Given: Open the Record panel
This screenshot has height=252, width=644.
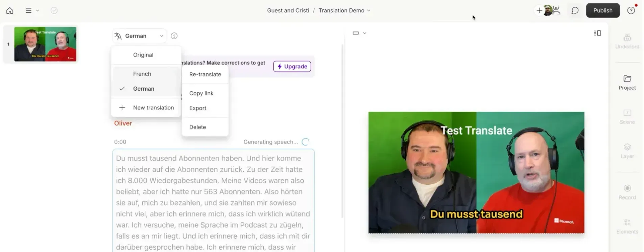Looking at the screenshot, I should (627, 192).
